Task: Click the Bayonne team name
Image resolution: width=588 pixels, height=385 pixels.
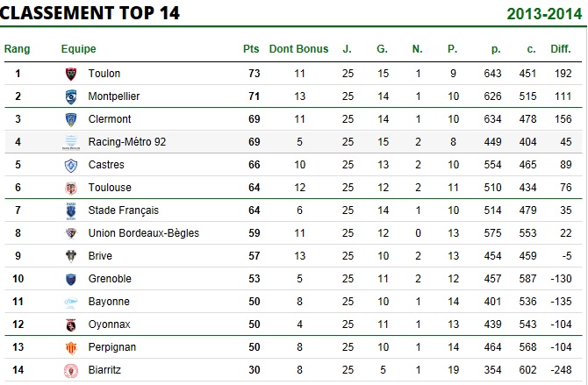Action: click(x=109, y=302)
